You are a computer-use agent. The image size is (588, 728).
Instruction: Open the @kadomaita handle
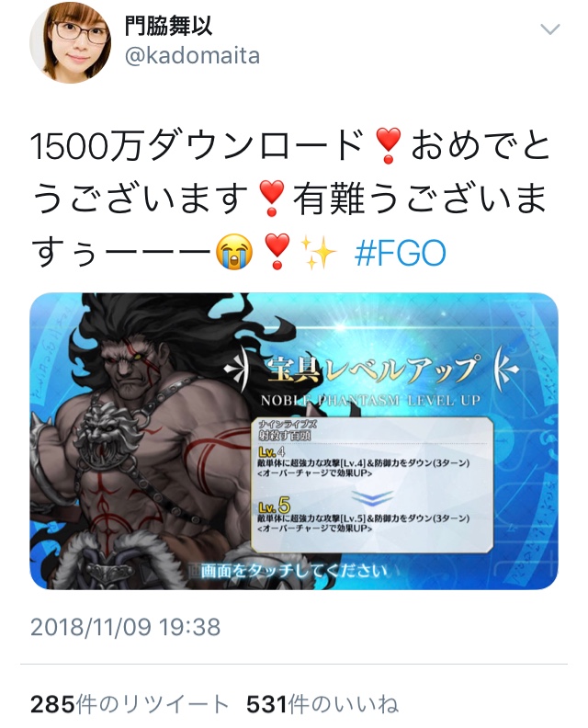[x=192, y=56]
